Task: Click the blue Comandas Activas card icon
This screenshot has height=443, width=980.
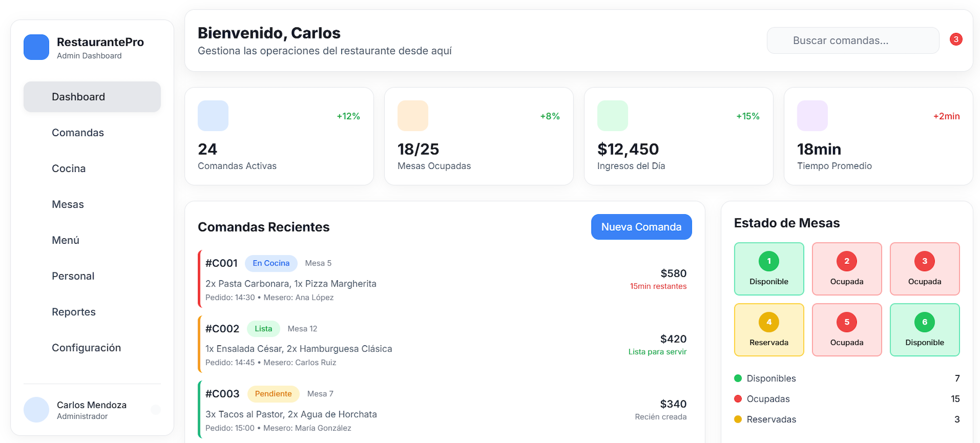Action: click(213, 116)
